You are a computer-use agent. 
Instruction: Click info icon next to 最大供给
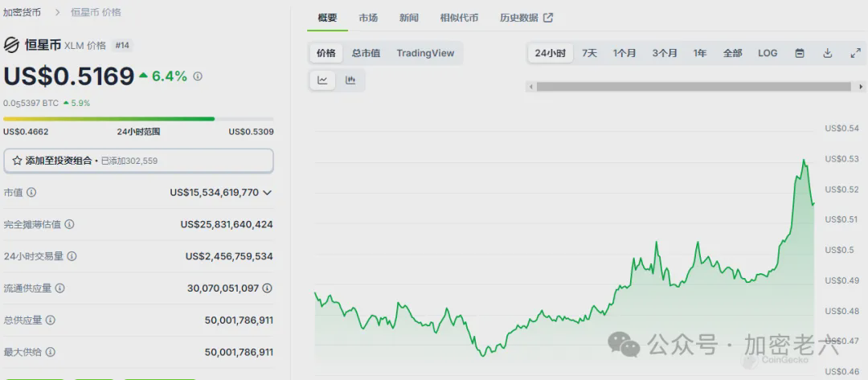[51, 352]
